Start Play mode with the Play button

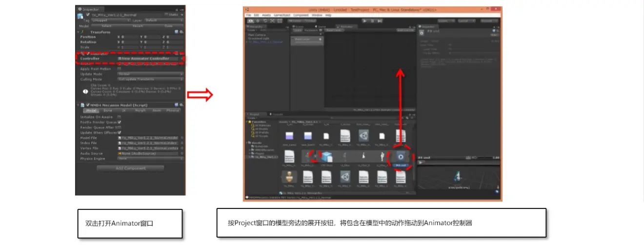tap(365, 21)
